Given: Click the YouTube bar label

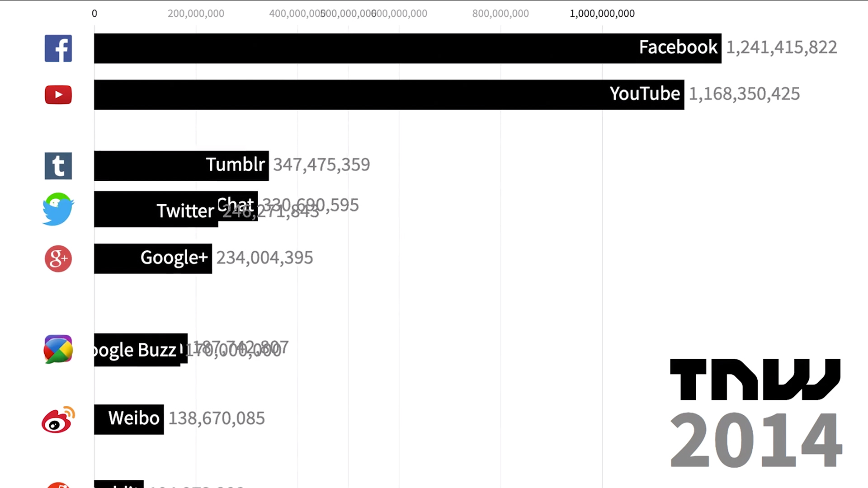Looking at the screenshot, I should (x=645, y=94).
